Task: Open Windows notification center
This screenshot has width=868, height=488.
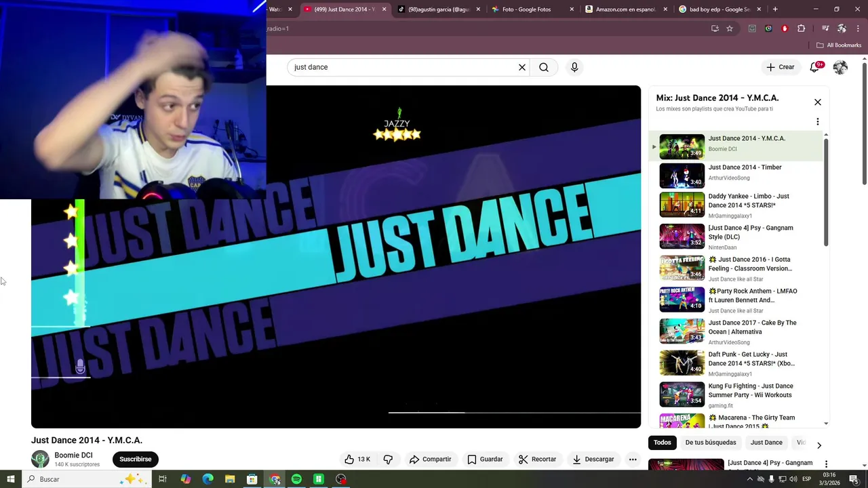Action: 854,479
